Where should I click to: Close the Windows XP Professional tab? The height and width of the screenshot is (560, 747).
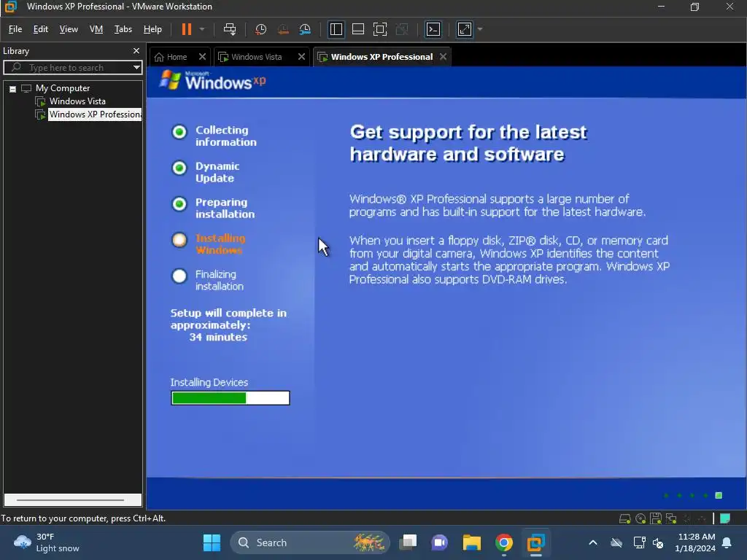click(x=443, y=57)
